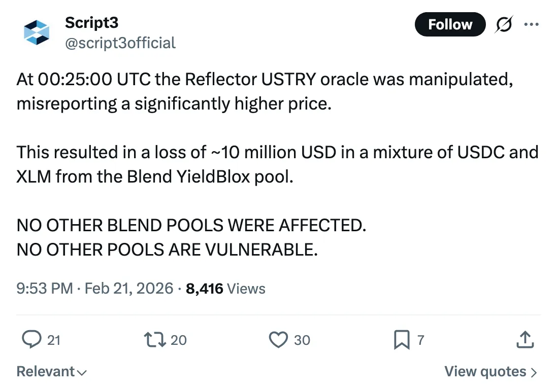Open the Relevant reply sorting dropdown

[x=51, y=372]
